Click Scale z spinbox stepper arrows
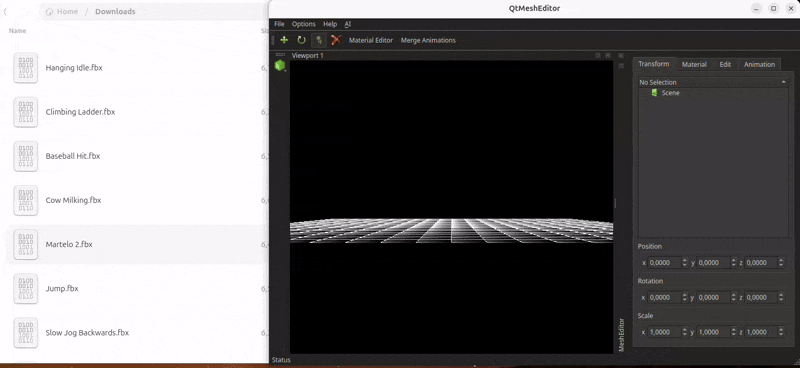 781,332
